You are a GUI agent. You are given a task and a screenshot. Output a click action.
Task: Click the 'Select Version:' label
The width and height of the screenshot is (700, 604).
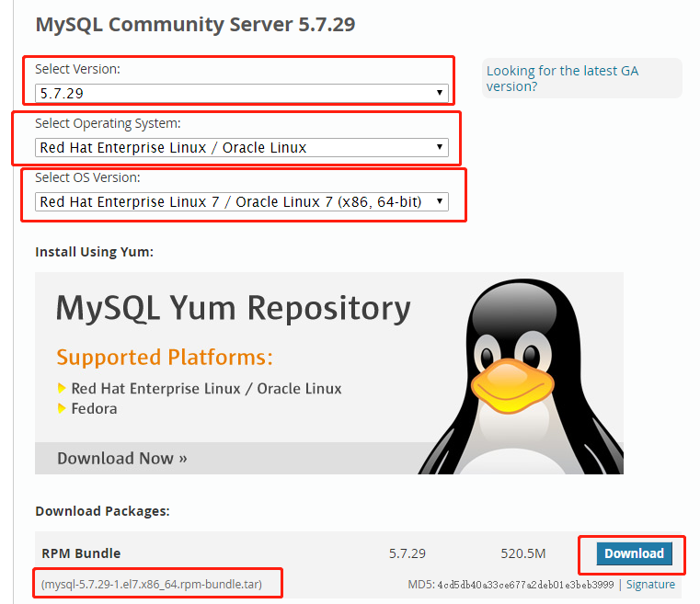point(77,69)
